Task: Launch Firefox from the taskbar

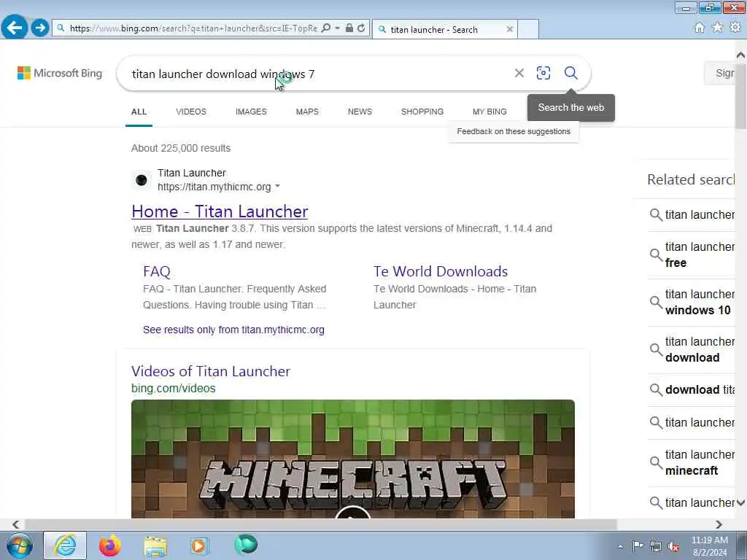Action: point(110,545)
